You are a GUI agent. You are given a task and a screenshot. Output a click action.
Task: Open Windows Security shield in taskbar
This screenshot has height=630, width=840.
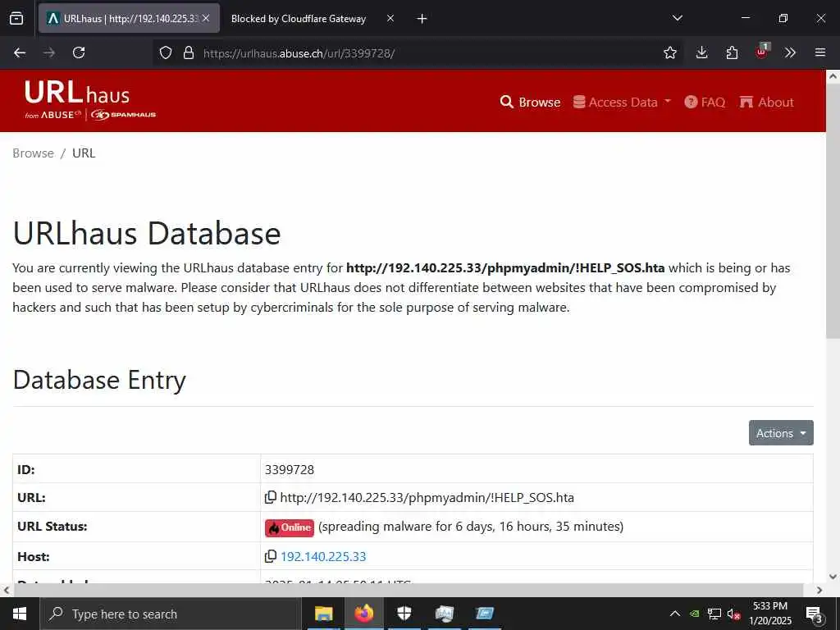point(404,614)
